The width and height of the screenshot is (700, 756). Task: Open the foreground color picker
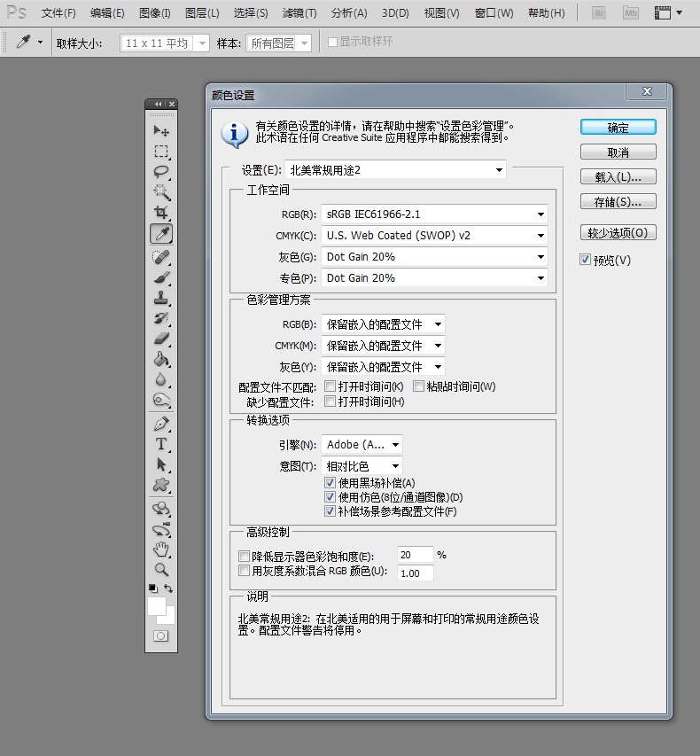click(156, 605)
